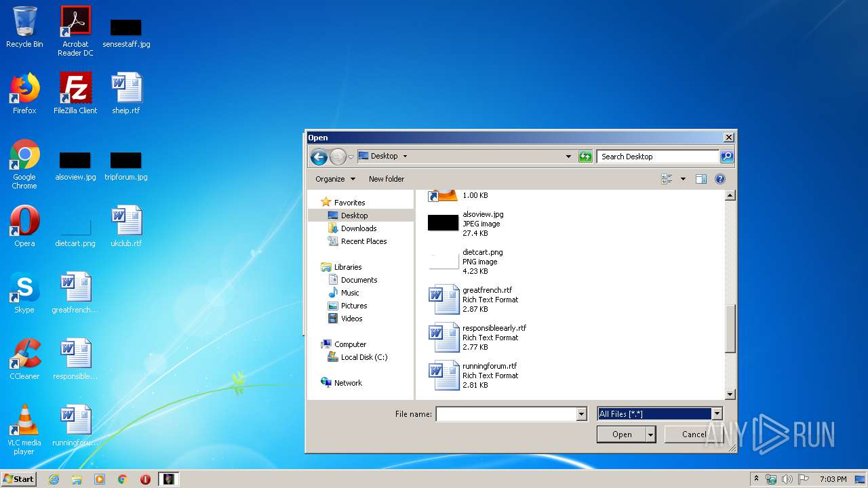Select greatfrench.rtf in the file list
868x488 pixels.
coord(473,300)
